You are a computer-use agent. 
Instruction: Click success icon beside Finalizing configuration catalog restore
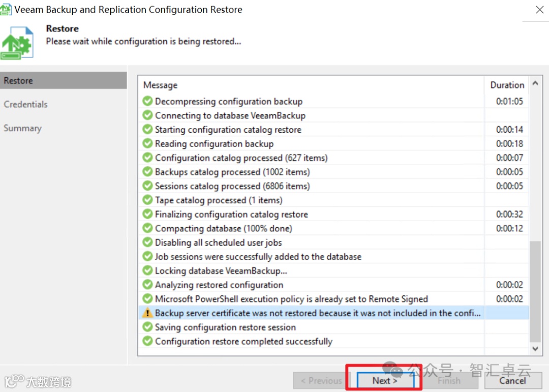point(147,214)
